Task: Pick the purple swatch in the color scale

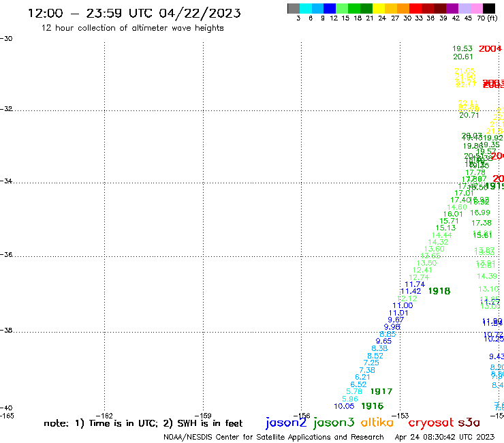Action: pyautogui.click(x=452, y=8)
